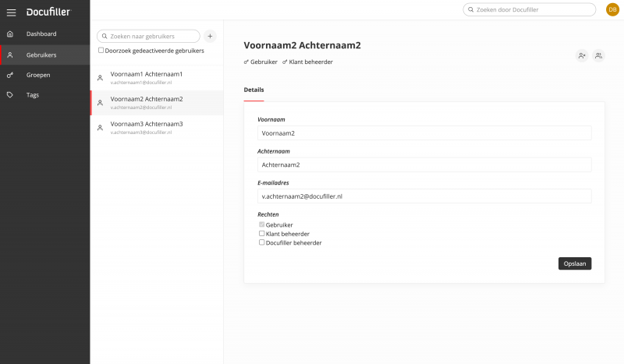This screenshot has width=624, height=364.
Task: Click the add-user icon in header
Action: tap(582, 55)
